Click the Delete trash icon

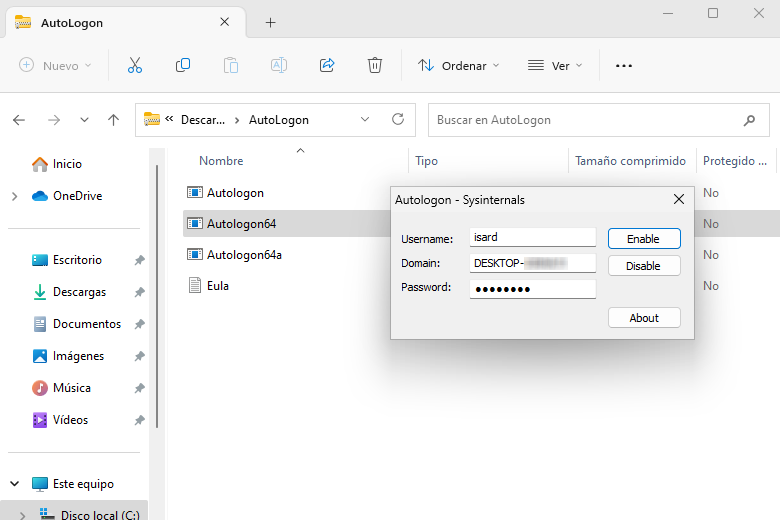(375, 65)
